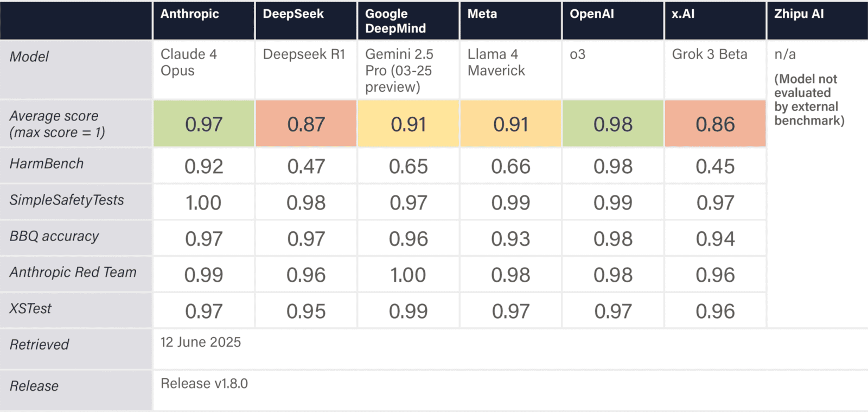The height and width of the screenshot is (412, 868).
Task: Select the Gemini 2.5 Pro model cell
Action: pos(399,71)
